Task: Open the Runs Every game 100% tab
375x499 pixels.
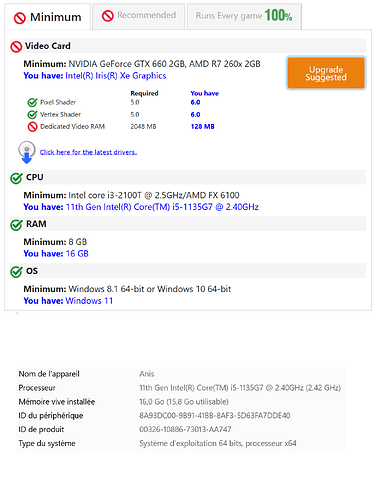Action: 244,16
